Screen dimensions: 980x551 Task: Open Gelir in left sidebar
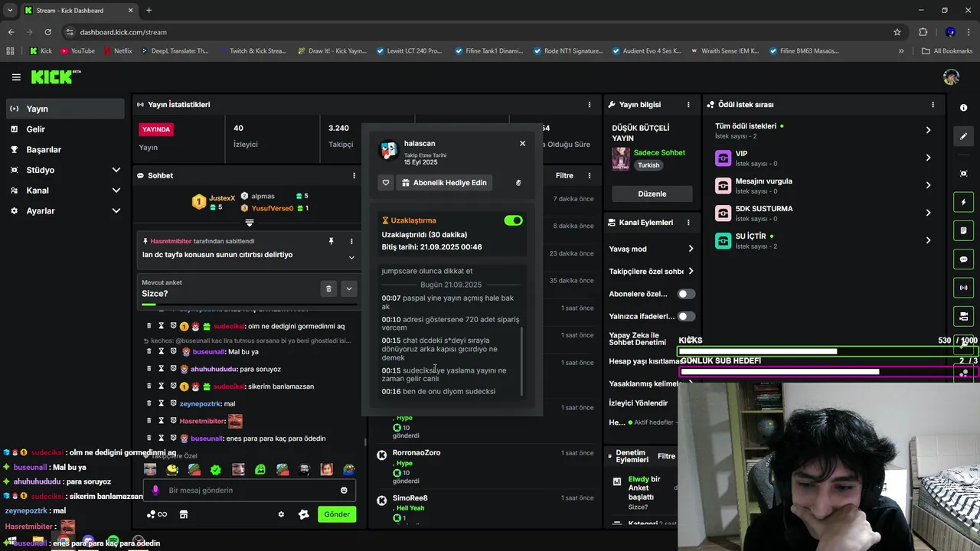click(x=65, y=129)
